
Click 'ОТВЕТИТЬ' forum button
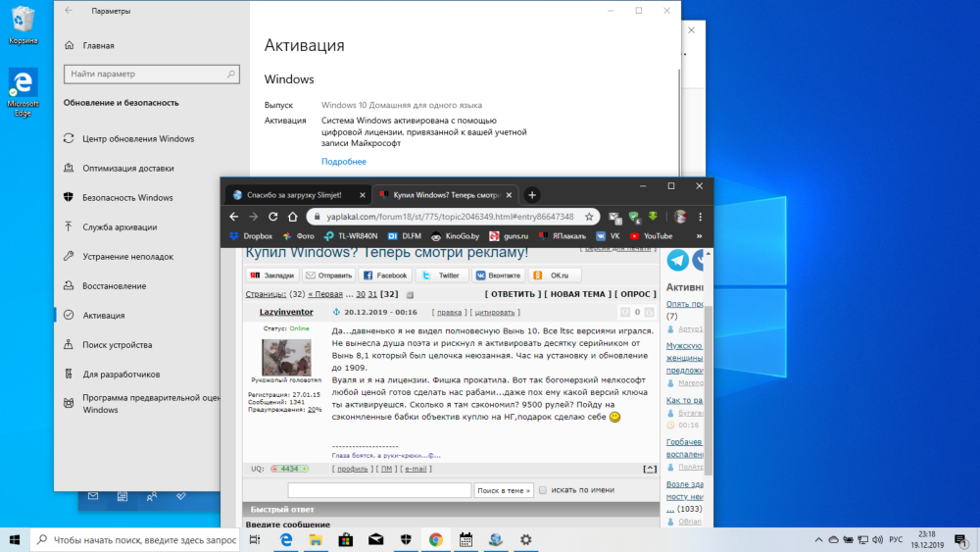pos(514,294)
